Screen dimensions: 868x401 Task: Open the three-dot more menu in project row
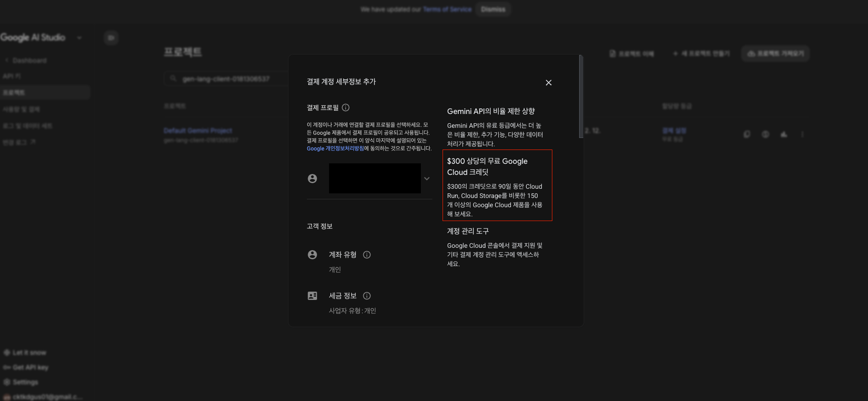[x=802, y=134]
